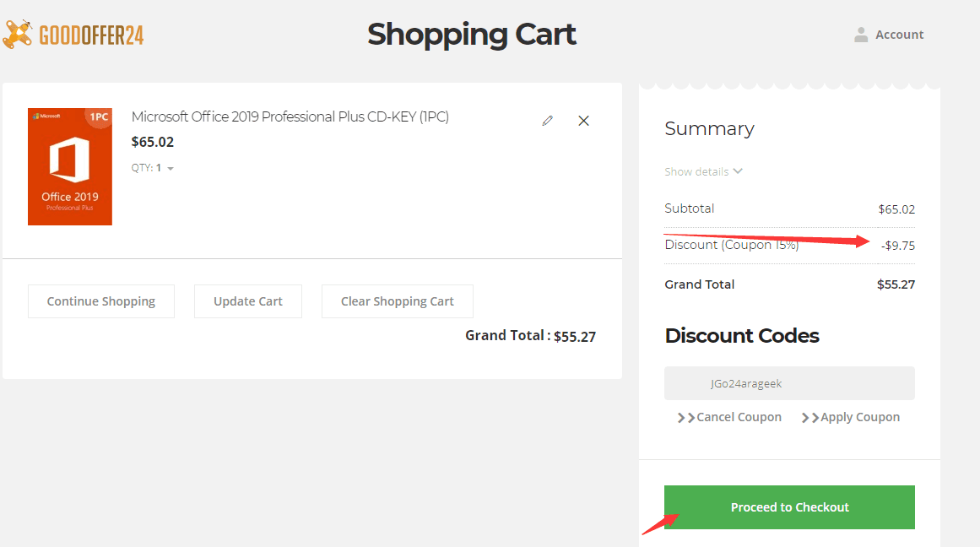Edit the Office 2019 cart item with pencil icon
Screen dimensions: 980x547
(548, 121)
